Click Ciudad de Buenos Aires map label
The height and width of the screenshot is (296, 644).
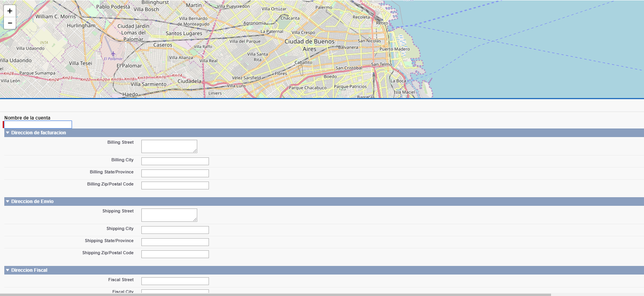pyautogui.click(x=310, y=45)
